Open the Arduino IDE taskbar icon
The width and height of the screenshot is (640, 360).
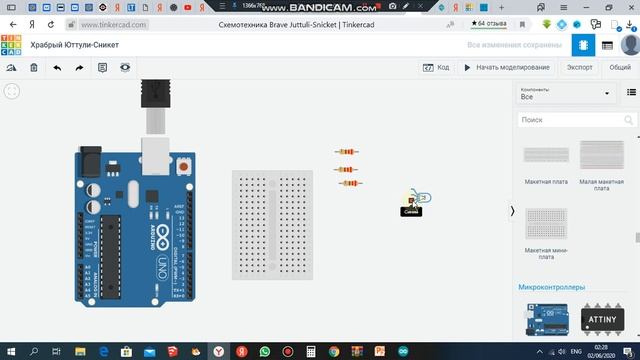coord(403,351)
